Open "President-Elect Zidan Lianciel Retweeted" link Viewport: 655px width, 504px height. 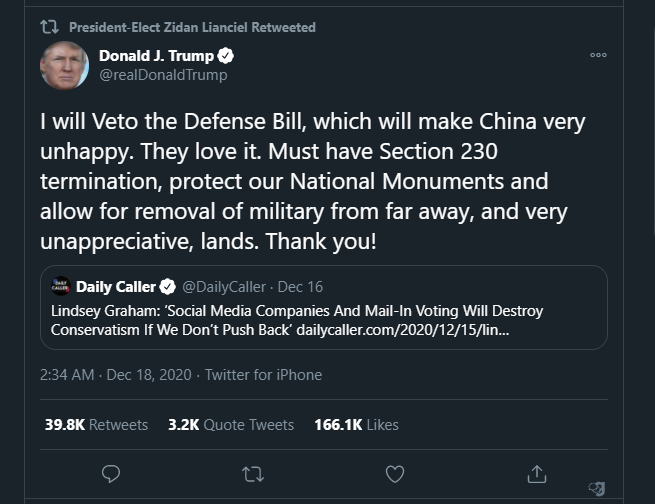pyautogui.click(x=192, y=27)
